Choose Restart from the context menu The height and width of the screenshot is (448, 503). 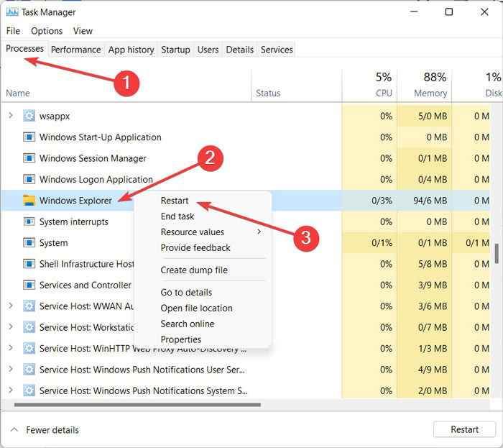coord(175,201)
